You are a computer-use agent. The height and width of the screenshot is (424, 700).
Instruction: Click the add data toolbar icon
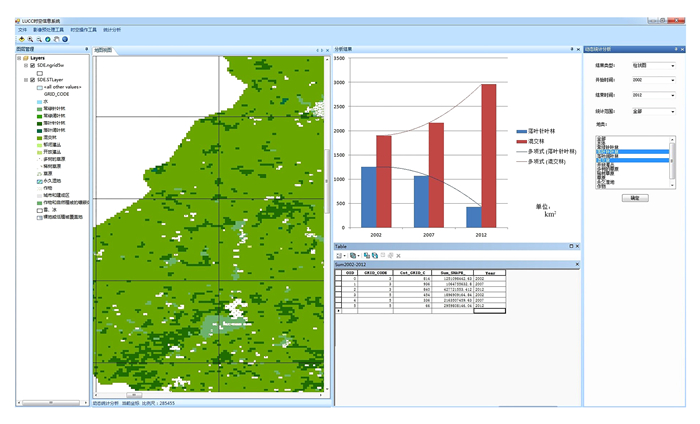(x=21, y=39)
